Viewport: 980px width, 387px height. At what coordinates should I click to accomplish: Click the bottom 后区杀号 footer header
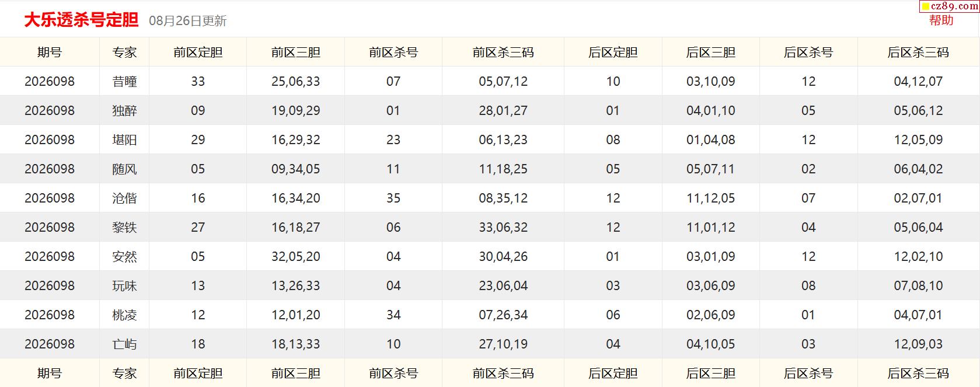808,374
